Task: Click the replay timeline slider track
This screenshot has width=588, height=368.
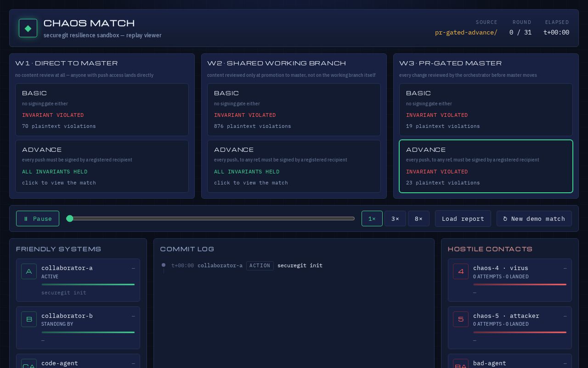Action: [211, 218]
